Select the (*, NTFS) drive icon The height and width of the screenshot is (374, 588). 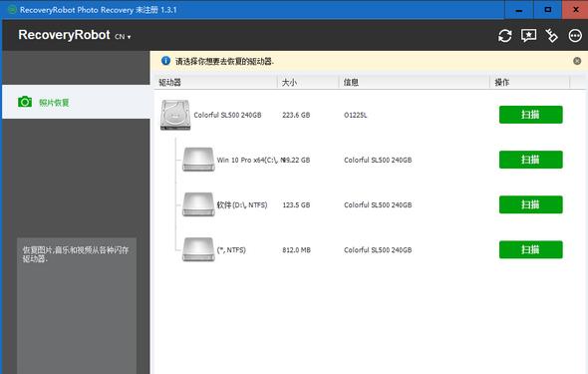(x=198, y=249)
